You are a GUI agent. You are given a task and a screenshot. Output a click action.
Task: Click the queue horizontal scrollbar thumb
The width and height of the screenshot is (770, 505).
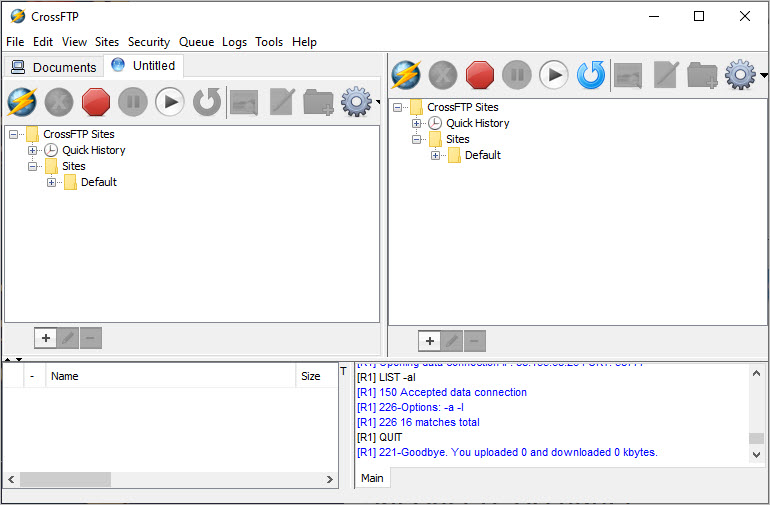pyautogui.click(x=65, y=479)
